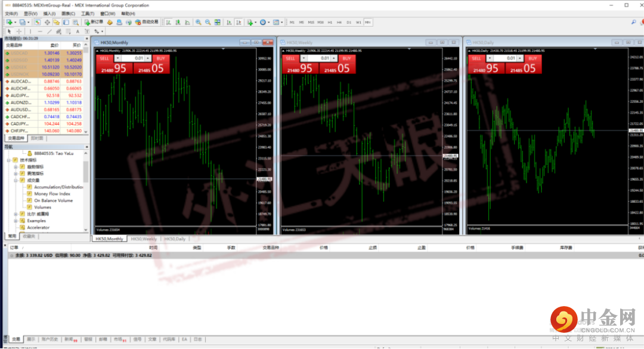Select the vertical line drawing tool
Viewport: 644px width, 349px height.
(x=30, y=31)
